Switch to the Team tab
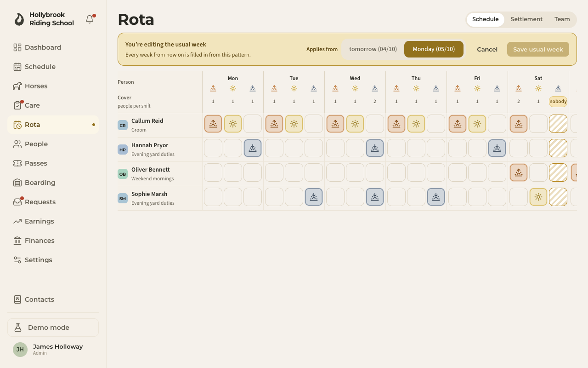The height and width of the screenshot is (368, 588). coord(562,19)
